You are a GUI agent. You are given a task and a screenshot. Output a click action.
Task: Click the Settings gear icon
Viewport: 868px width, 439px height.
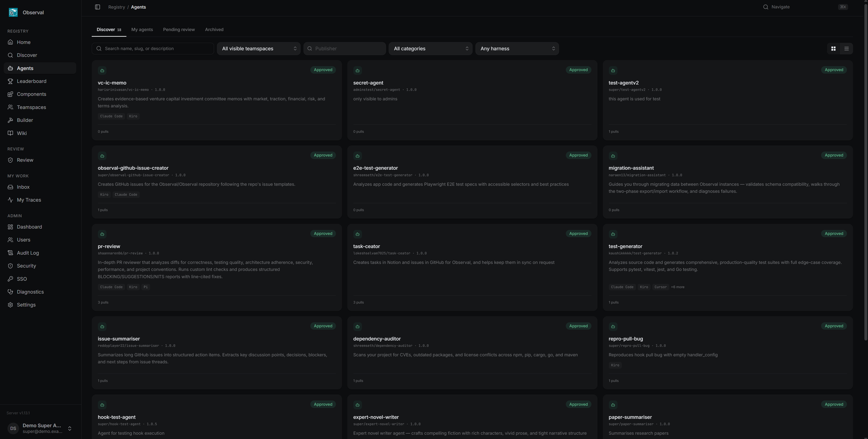[x=10, y=305]
